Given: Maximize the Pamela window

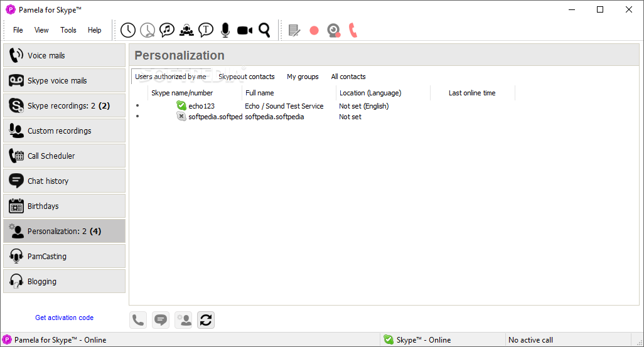Looking at the screenshot, I should coord(600,9).
